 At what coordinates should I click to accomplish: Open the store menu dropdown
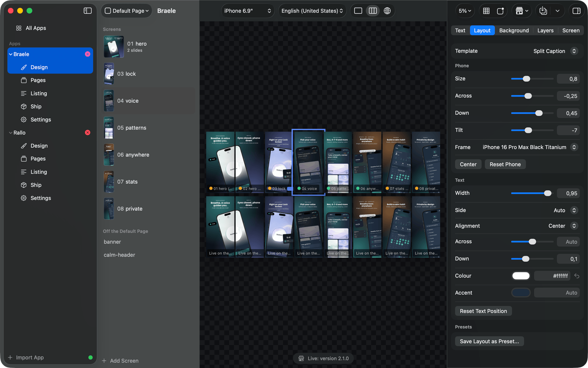pos(522,11)
